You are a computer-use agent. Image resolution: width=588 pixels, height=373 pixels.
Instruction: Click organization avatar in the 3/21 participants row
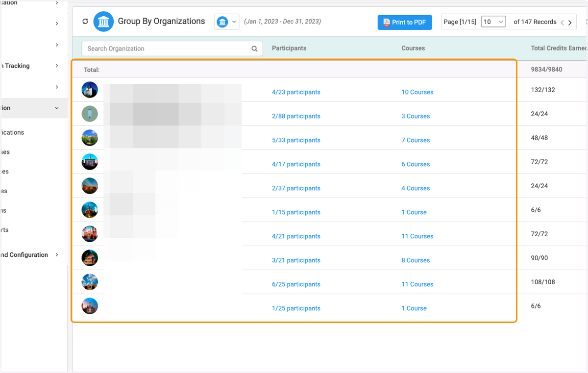click(x=90, y=258)
